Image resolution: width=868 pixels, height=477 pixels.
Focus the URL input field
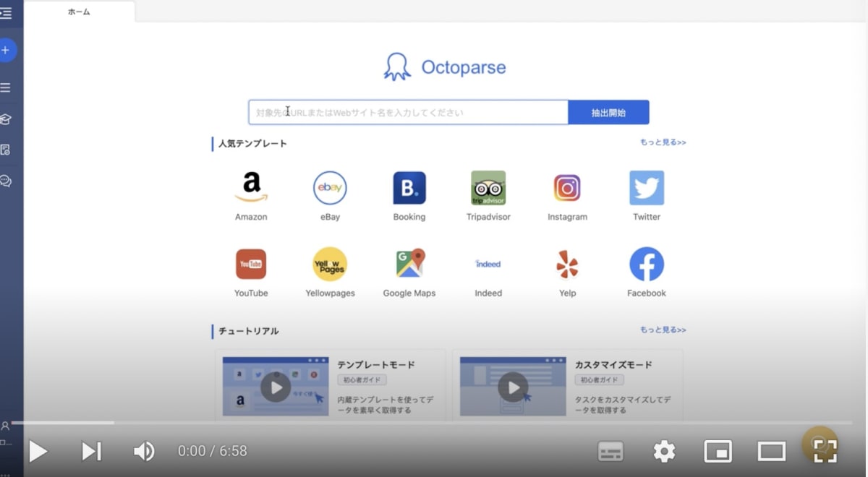point(409,113)
